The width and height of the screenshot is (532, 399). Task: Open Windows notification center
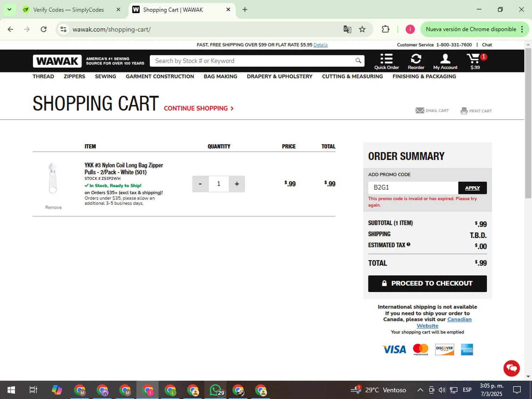517,390
